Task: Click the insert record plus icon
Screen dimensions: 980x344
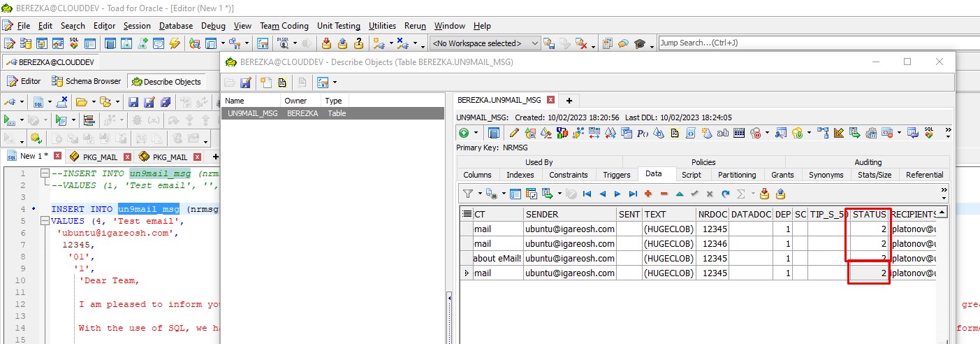Action: point(648,194)
